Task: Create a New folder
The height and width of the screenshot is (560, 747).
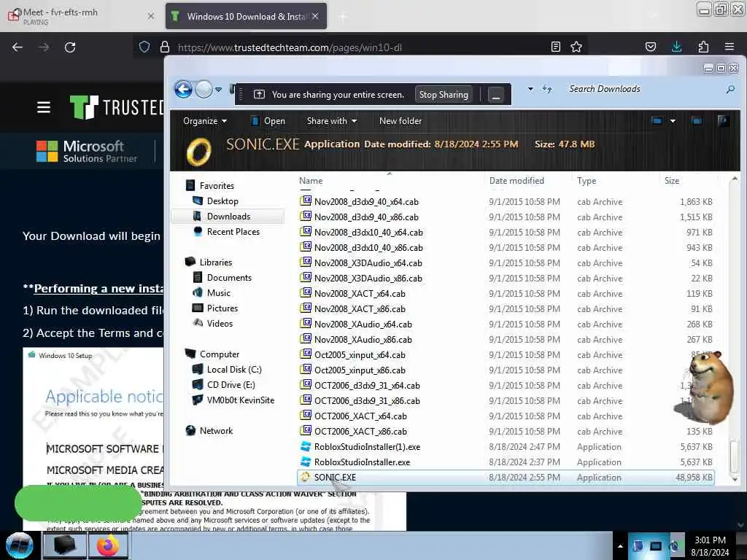Action: (400, 121)
